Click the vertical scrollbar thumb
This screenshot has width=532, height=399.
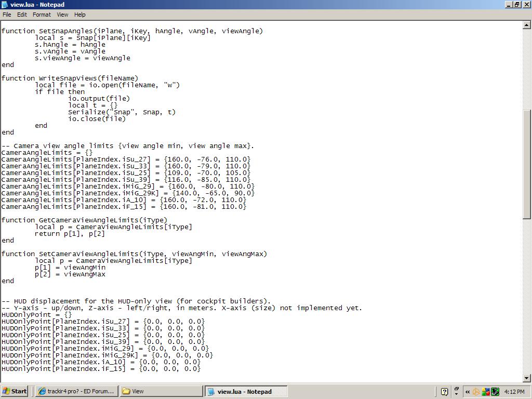pyautogui.click(x=527, y=164)
